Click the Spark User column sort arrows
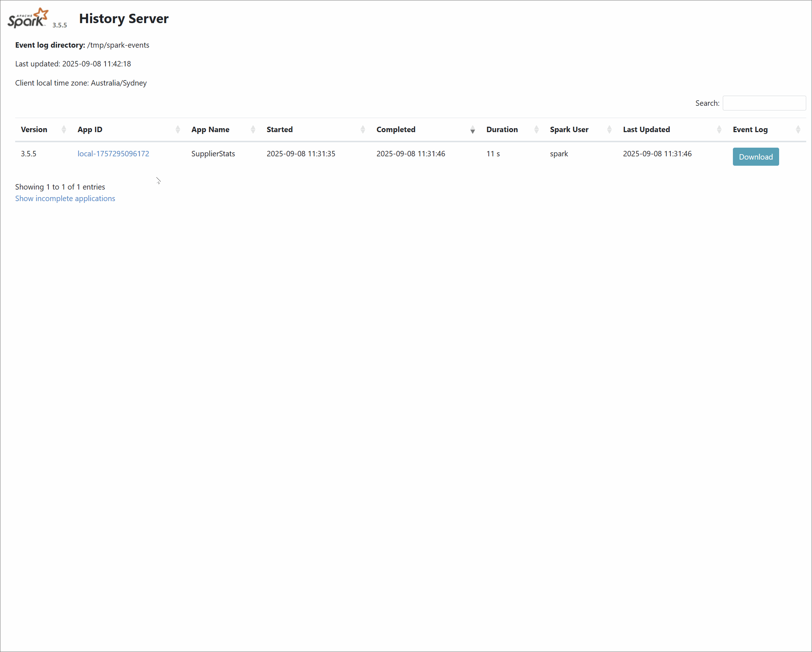The width and height of the screenshot is (812, 652). coord(609,130)
